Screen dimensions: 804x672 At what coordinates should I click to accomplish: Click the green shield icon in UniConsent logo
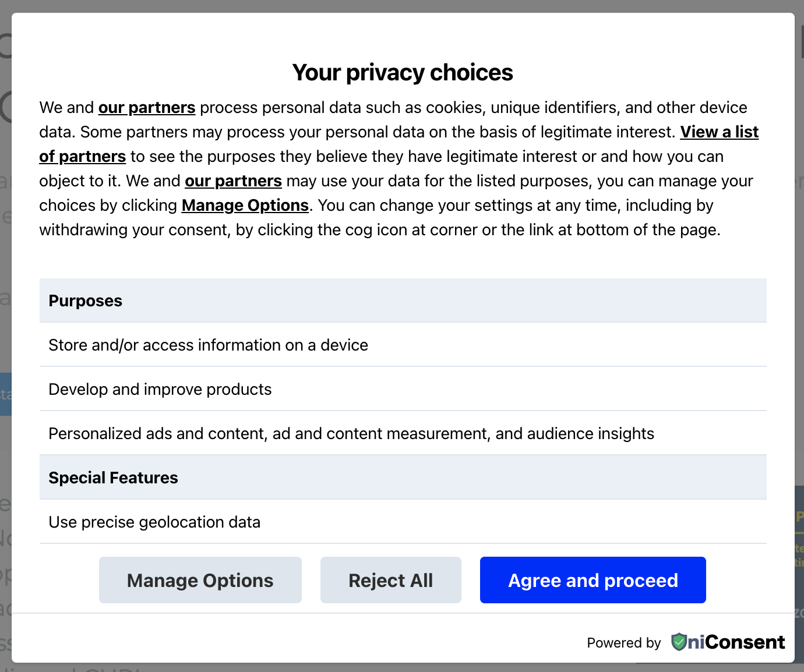pyautogui.click(x=679, y=642)
